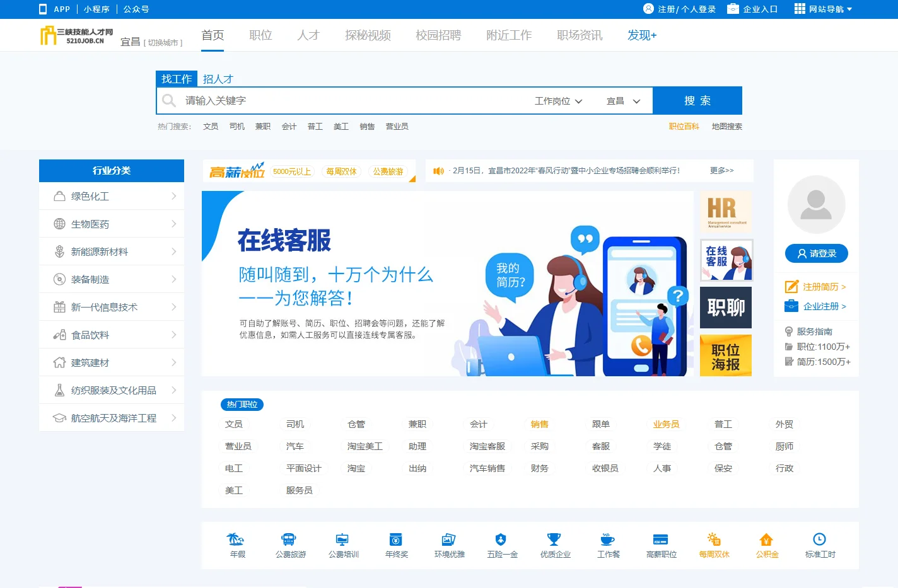Expand the 生物医药 category chevron

pyautogui.click(x=174, y=224)
